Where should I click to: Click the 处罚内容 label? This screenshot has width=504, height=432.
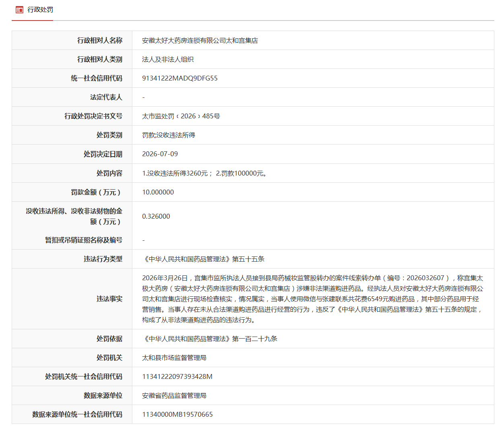pos(109,173)
